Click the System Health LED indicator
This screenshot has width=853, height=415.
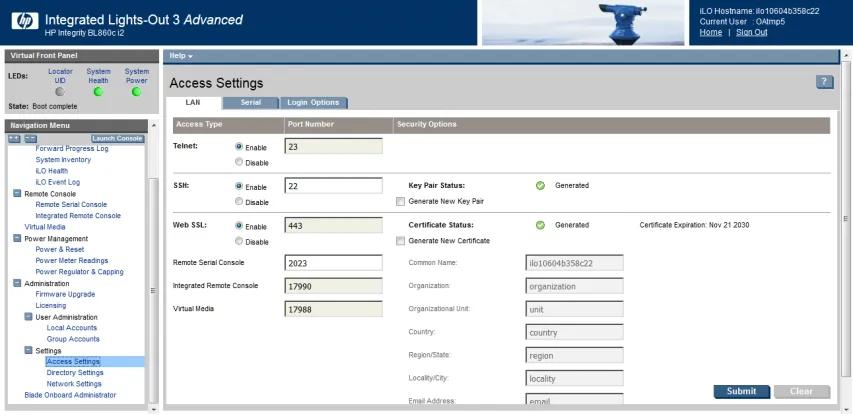(98, 92)
